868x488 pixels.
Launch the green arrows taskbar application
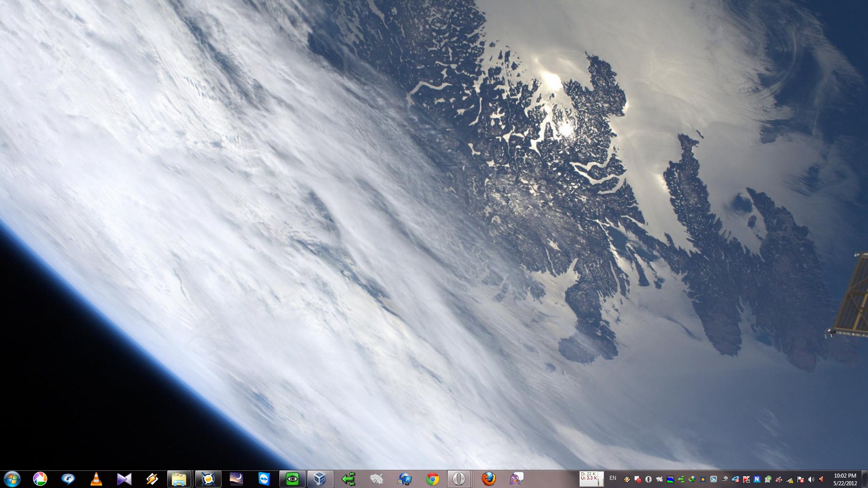click(348, 479)
